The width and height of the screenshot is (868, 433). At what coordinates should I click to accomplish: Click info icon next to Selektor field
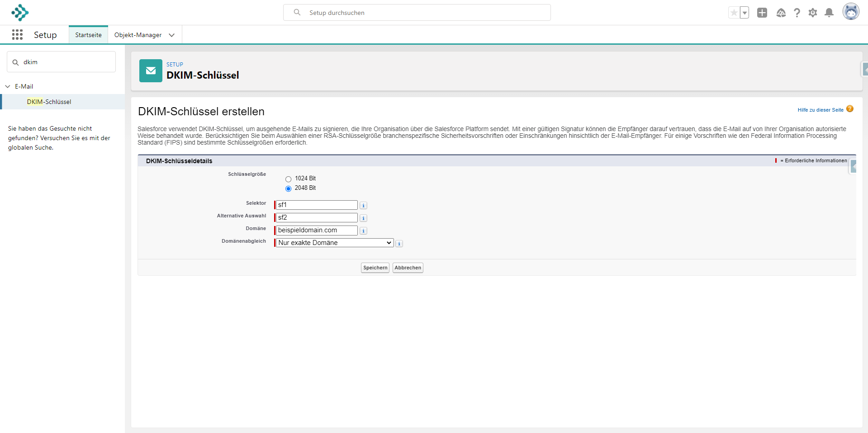point(363,206)
